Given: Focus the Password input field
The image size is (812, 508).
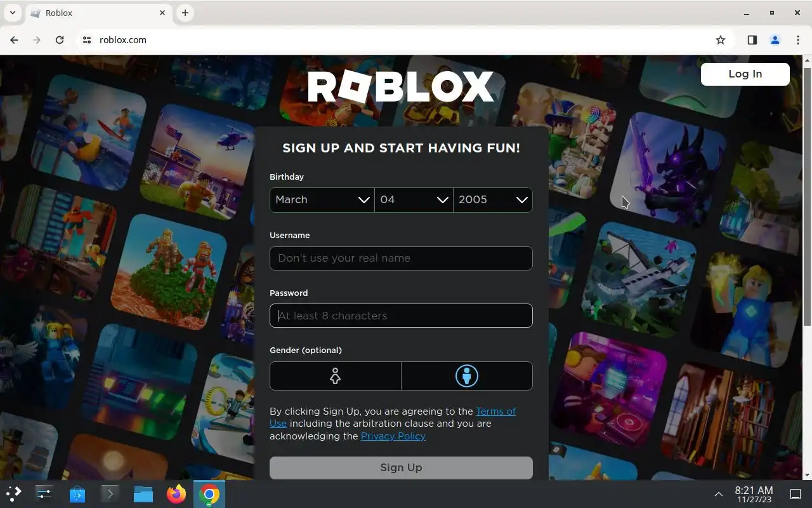Looking at the screenshot, I should click(401, 316).
